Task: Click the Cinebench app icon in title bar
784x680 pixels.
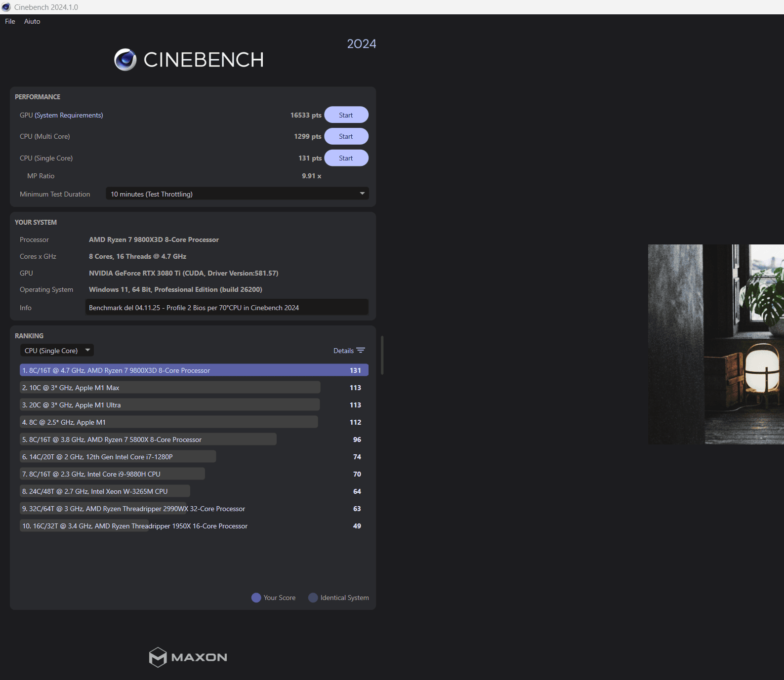Action: [6, 7]
